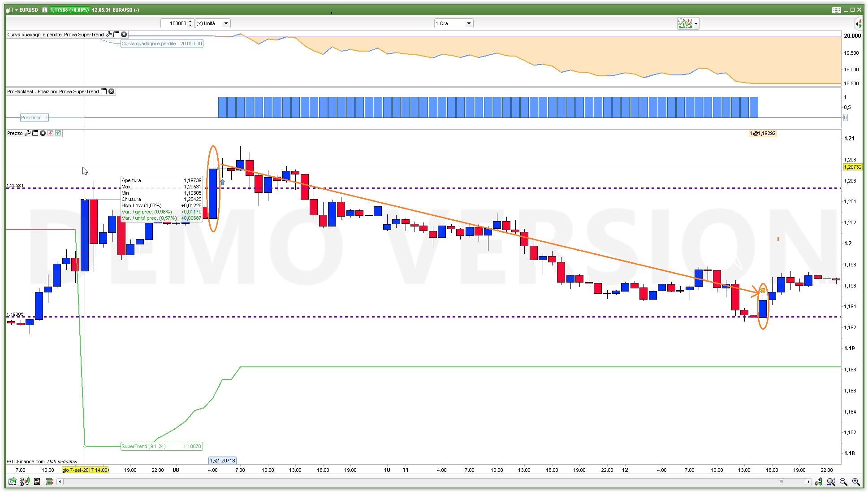Toggle maximize on Curva guadagni panel
Viewport: 868px width, 492px height.
[117, 35]
